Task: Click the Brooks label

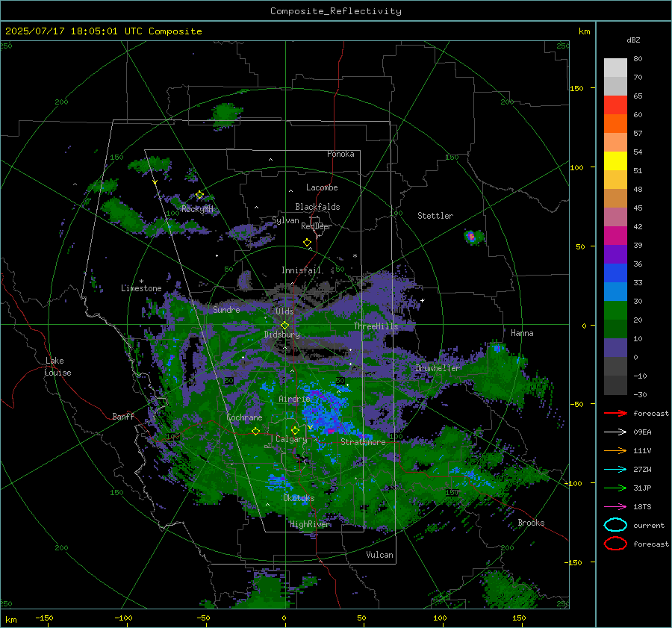Action: point(531,523)
